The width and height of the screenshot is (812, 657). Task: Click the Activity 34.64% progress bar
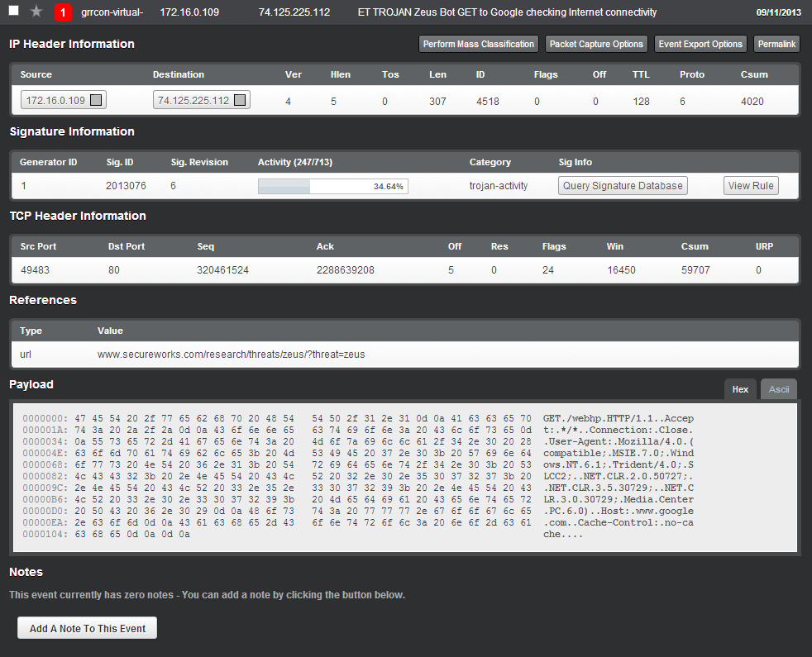pyautogui.click(x=332, y=187)
